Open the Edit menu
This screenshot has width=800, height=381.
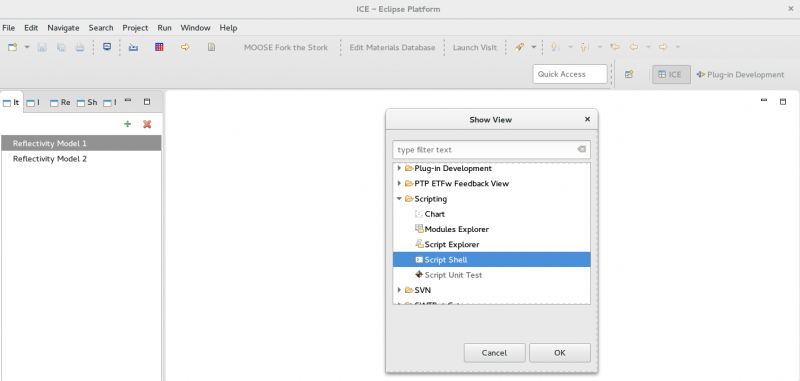click(x=31, y=28)
